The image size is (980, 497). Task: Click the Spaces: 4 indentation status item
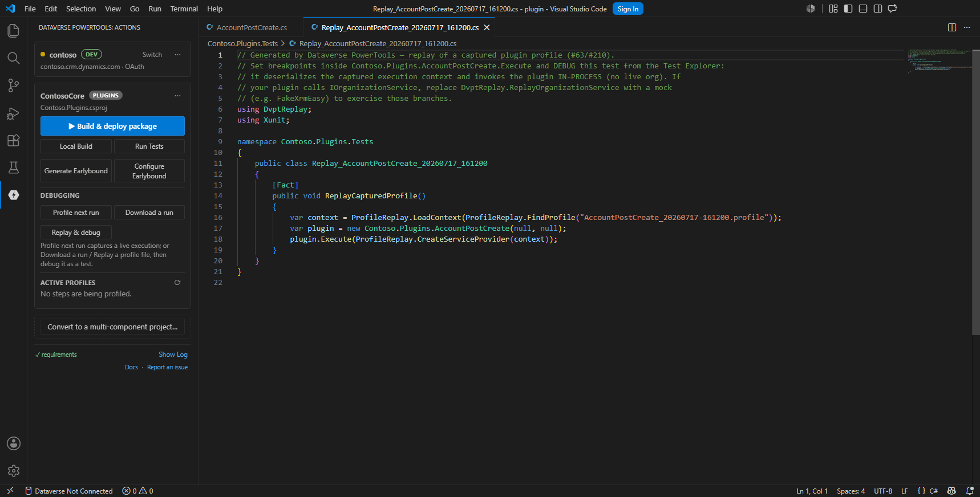851,491
